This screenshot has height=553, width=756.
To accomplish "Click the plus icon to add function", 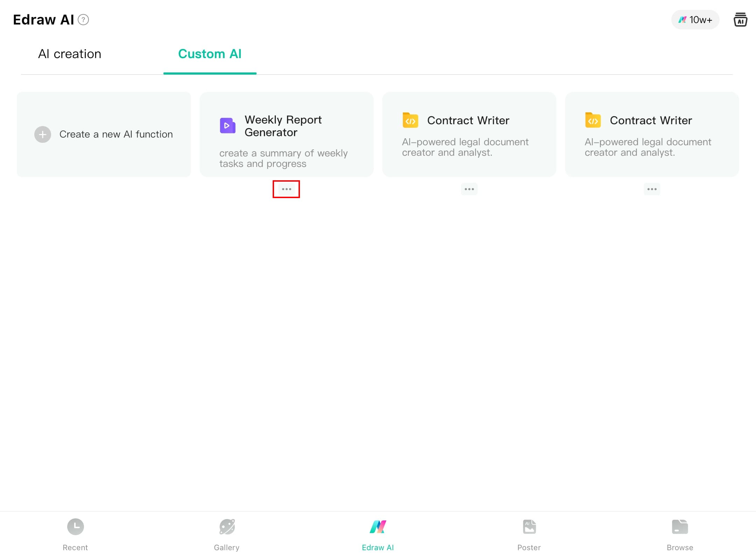I will [43, 134].
